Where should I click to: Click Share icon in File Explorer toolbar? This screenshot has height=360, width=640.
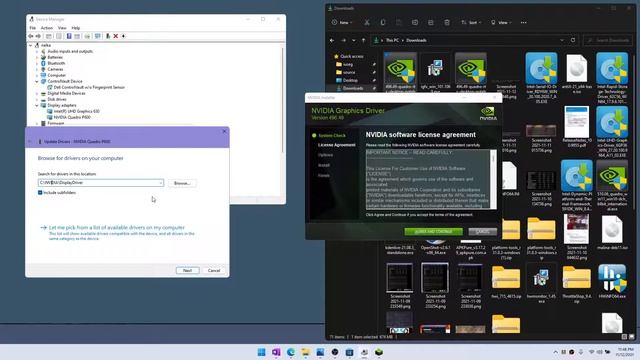(431, 22)
